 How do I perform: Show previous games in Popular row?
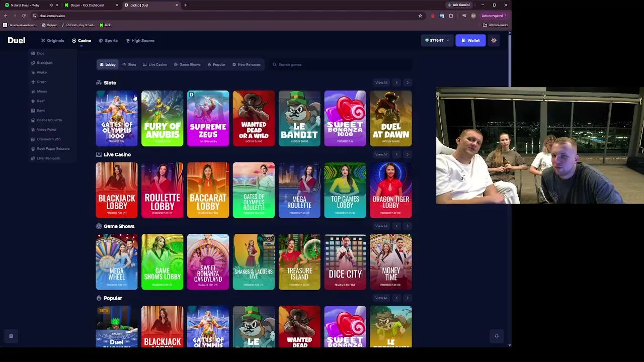[x=396, y=298]
